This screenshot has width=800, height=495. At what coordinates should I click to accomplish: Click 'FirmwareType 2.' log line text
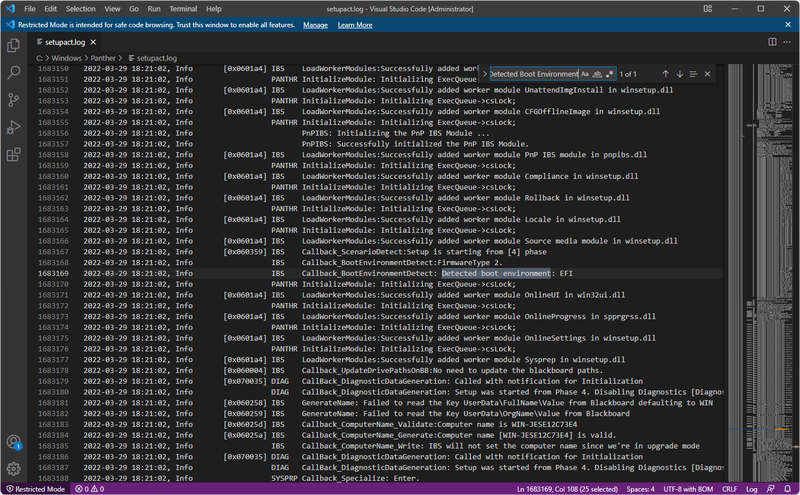pos(471,263)
